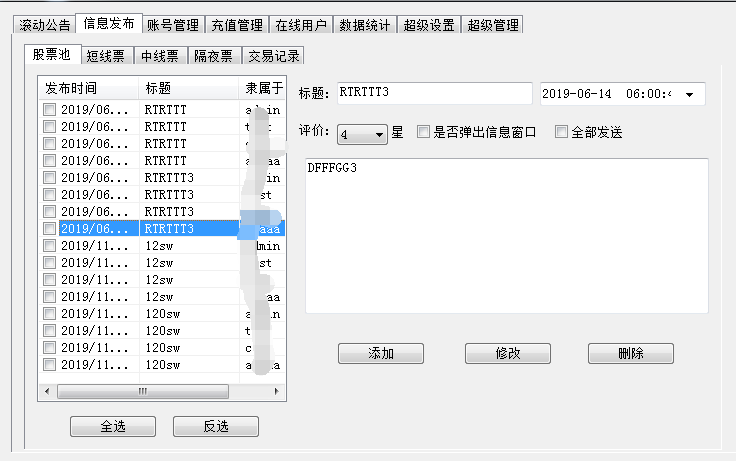Screen dimensions: 736x461
Task: Click the list's horizontal scrollbar right arrow
Action: (x=276, y=391)
